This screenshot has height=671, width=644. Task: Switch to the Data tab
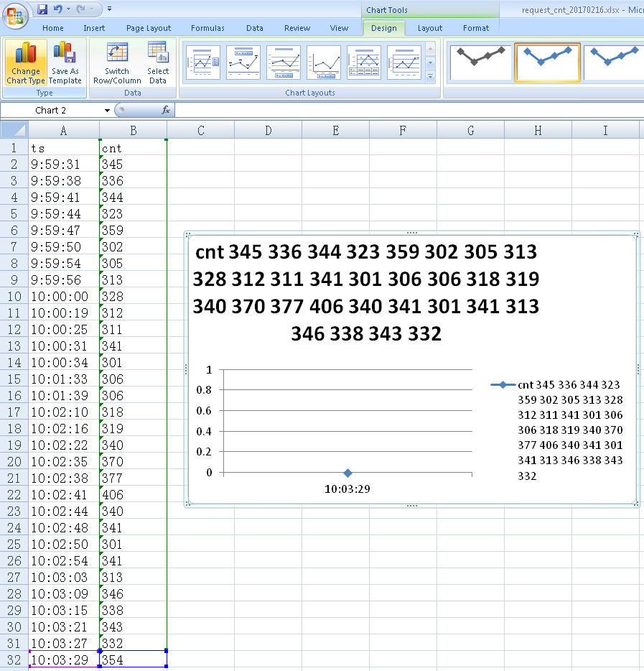(254, 28)
